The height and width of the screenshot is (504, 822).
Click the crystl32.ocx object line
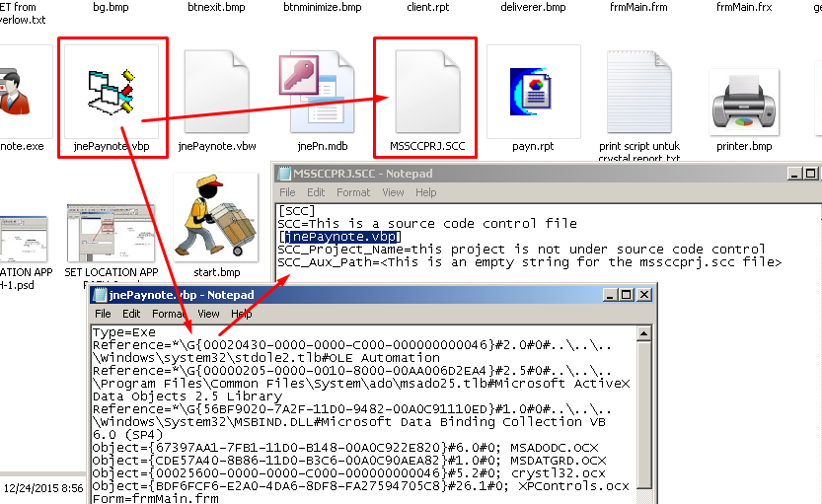pyautogui.click(x=349, y=473)
